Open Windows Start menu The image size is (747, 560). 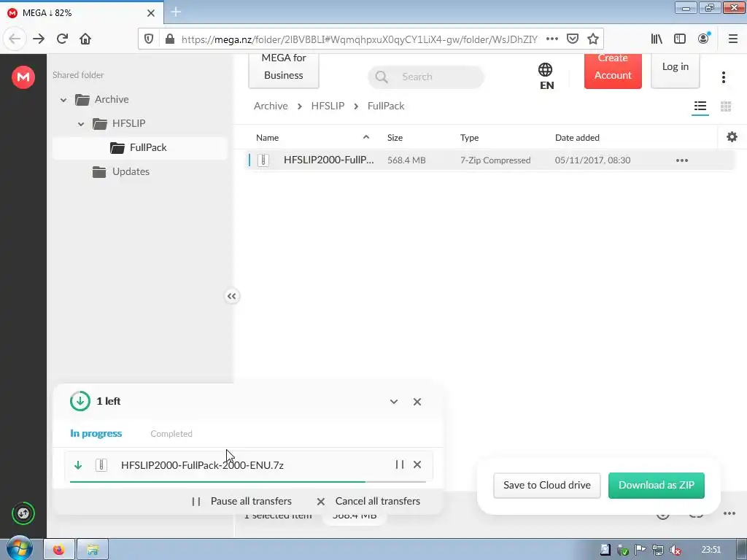coord(19,548)
